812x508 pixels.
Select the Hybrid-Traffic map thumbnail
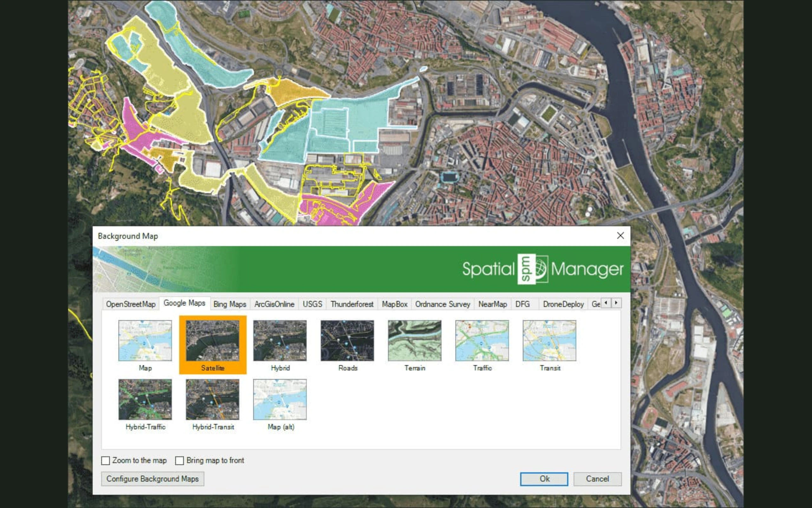click(145, 399)
